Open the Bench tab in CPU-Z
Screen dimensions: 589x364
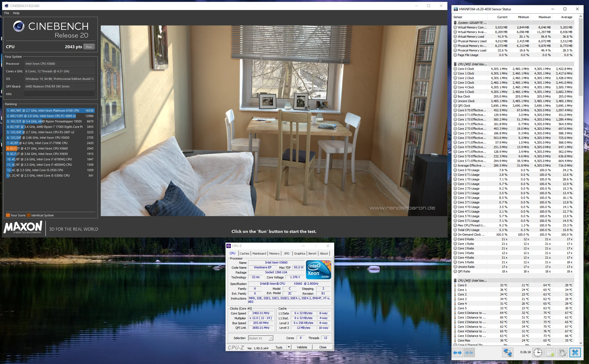point(312,253)
